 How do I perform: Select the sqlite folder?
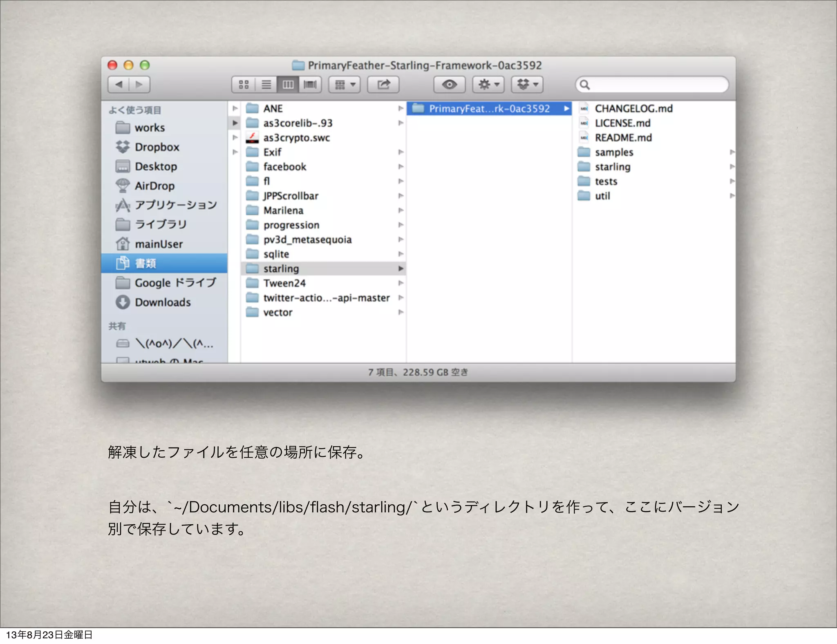323,254
